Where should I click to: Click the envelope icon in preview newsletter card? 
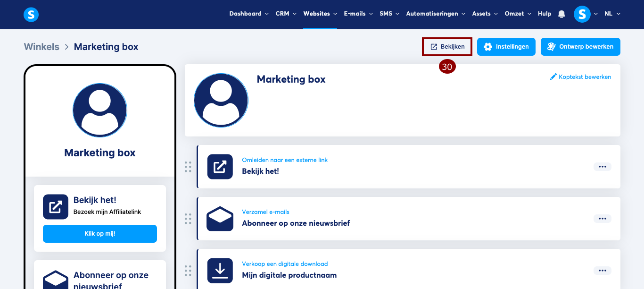tap(56, 280)
